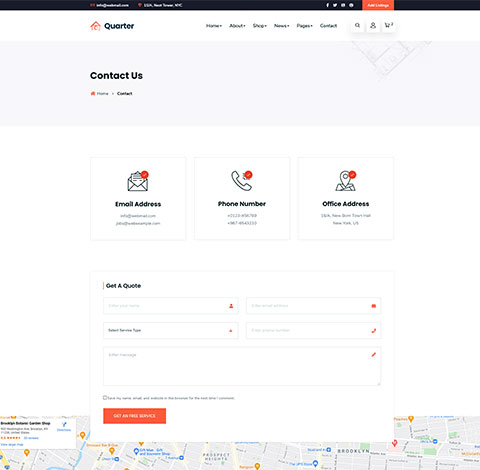Open the user account icon
The width and height of the screenshot is (480, 470).
373,25
